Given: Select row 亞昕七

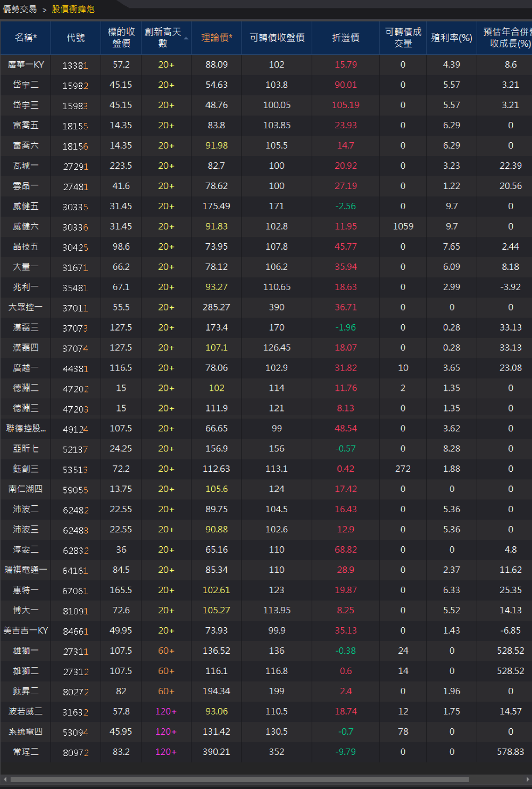Looking at the screenshot, I should pos(266,449).
